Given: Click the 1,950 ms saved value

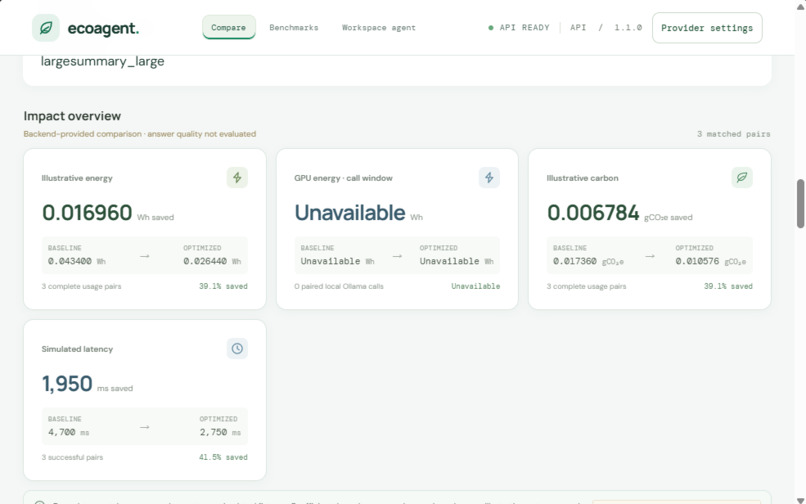Looking at the screenshot, I should pos(87,384).
